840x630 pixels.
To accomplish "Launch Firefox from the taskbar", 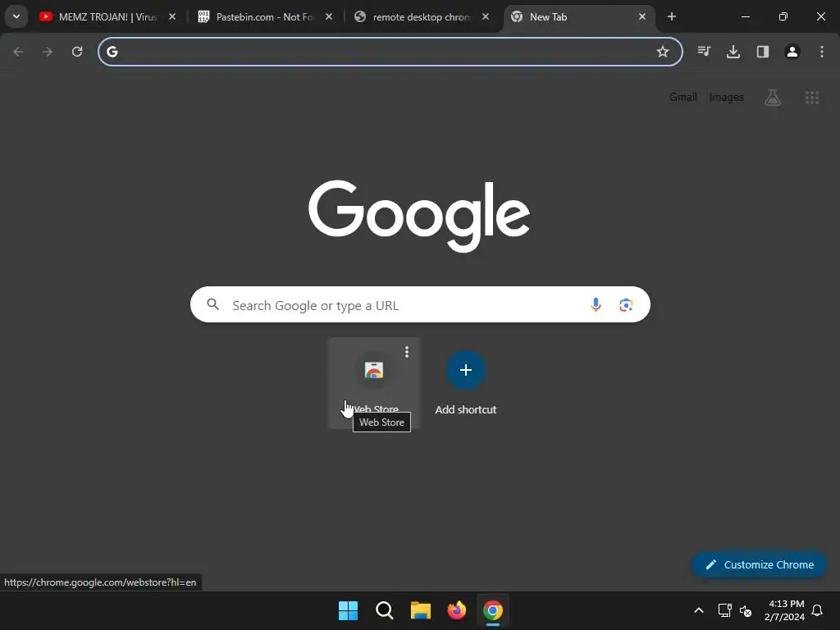I will tap(456, 610).
